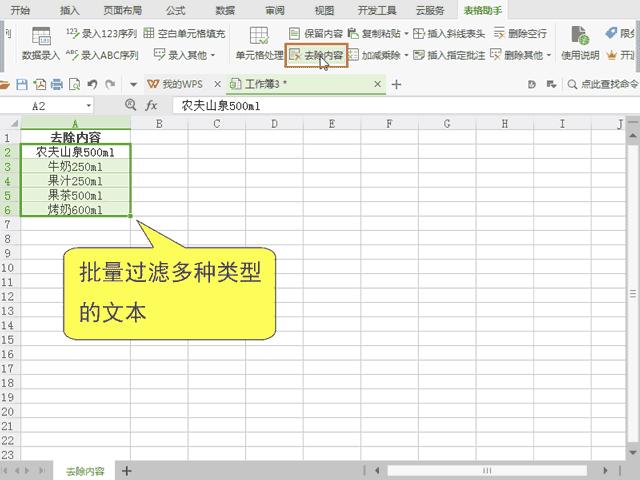
Task: Close the 工作簿3 tab
Action: [378, 84]
